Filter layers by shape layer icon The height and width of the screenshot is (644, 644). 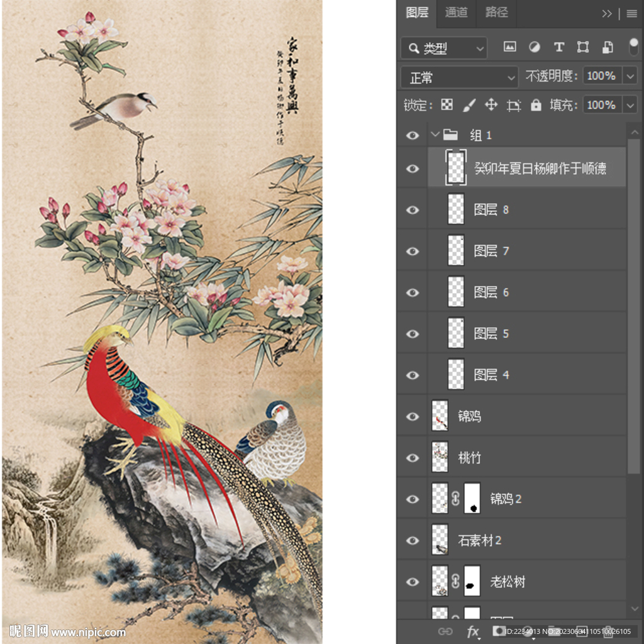point(583,47)
